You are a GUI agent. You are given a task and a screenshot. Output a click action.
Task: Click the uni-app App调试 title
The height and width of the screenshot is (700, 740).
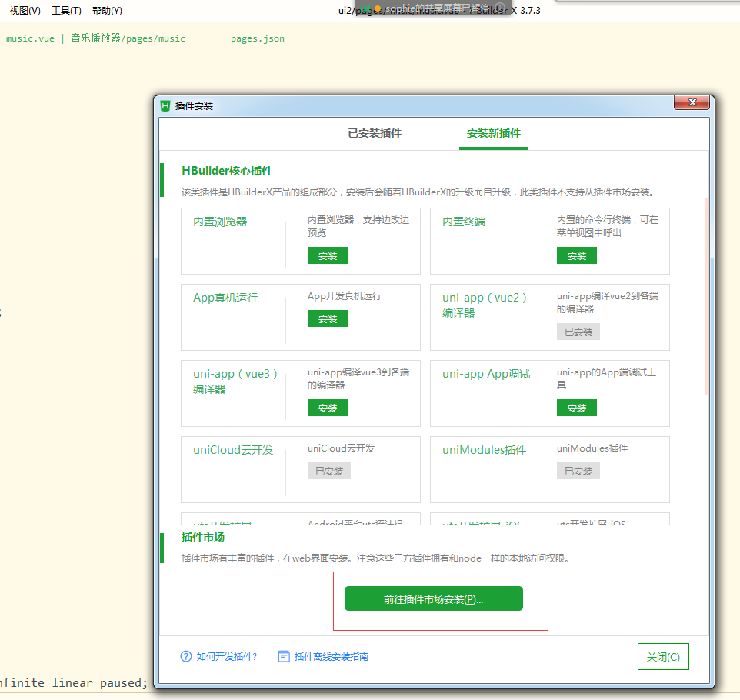tap(486, 374)
